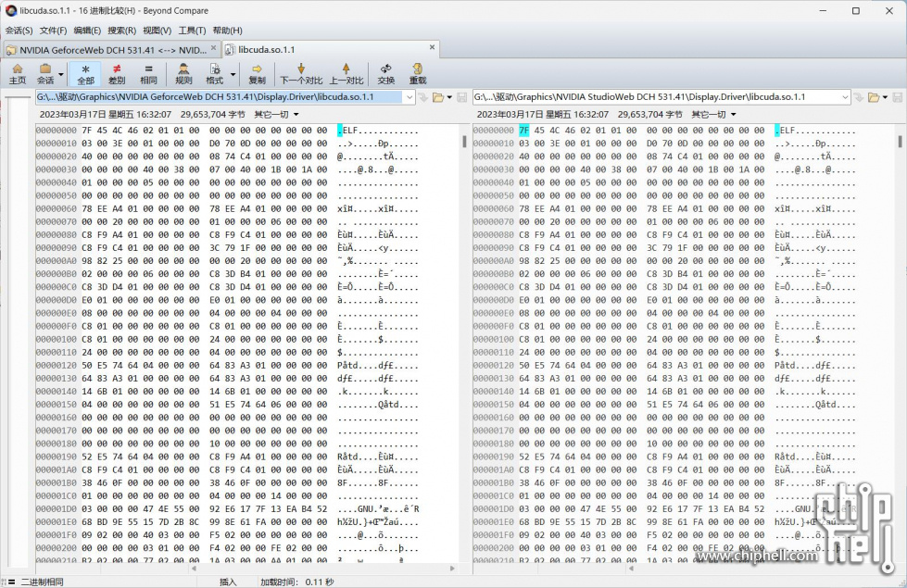Click the left GeforceWeb file path field

220,97
